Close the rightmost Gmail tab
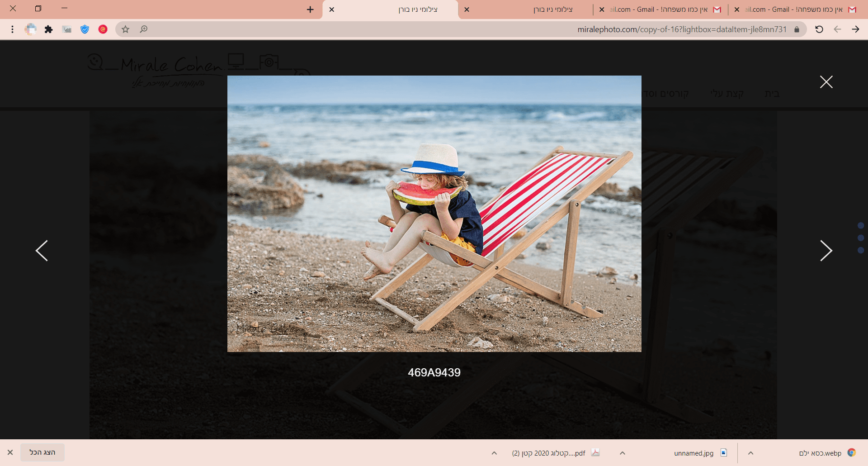Viewport: 868px width, 466px height. click(737, 10)
